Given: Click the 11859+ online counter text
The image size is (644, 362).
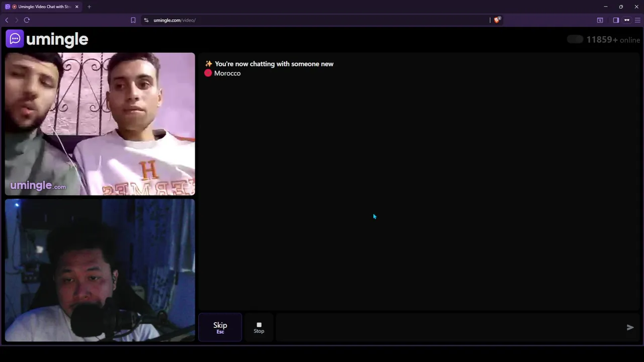Looking at the screenshot, I should [613, 40].
